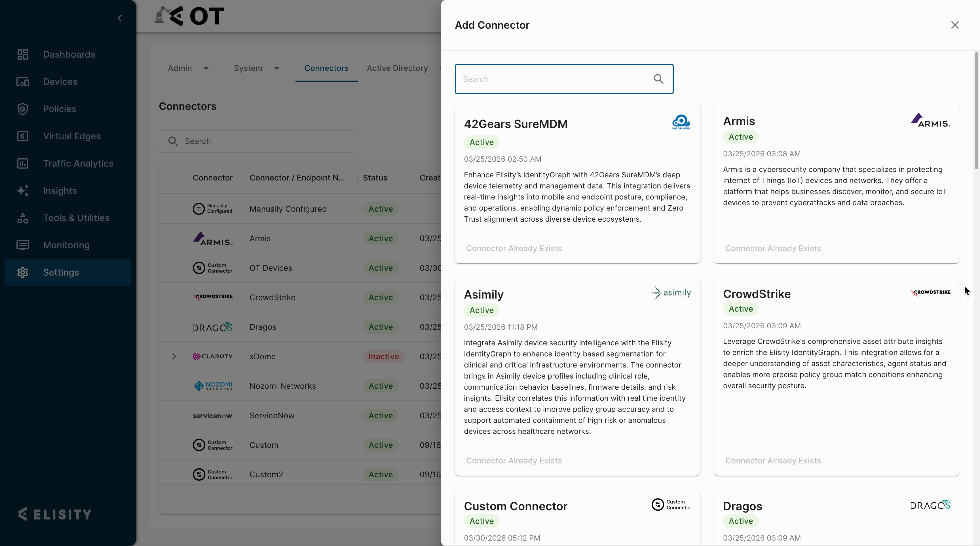Click the Custom2 endpoint name
Image resolution: width=980 pixels, height=546 pixels.
click(x=266, y=474)
